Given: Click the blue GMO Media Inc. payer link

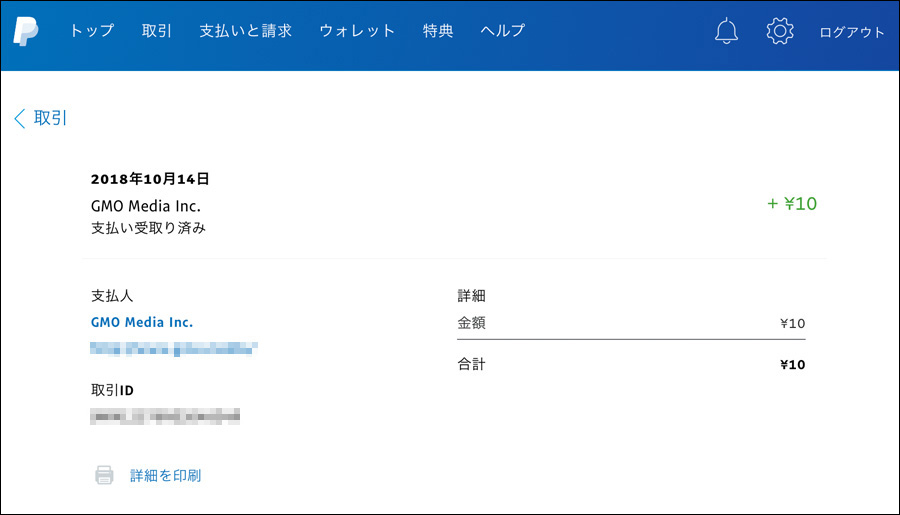Looking at the screenshot, I should tap(142, 322).
